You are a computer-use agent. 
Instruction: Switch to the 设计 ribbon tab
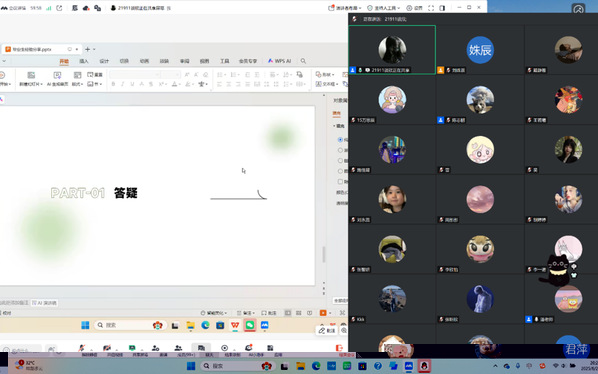pos(104,61)
